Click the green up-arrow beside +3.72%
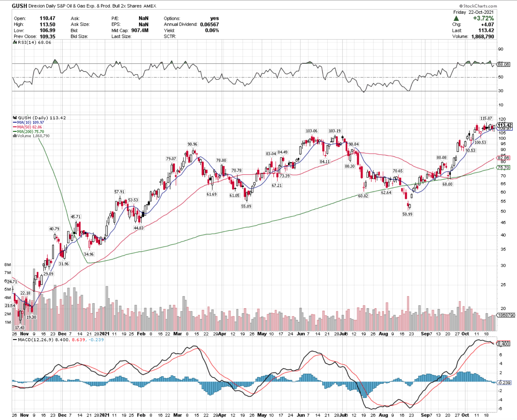Image resolution: width=517 pixels, height=420 pixels. [457, 19]
